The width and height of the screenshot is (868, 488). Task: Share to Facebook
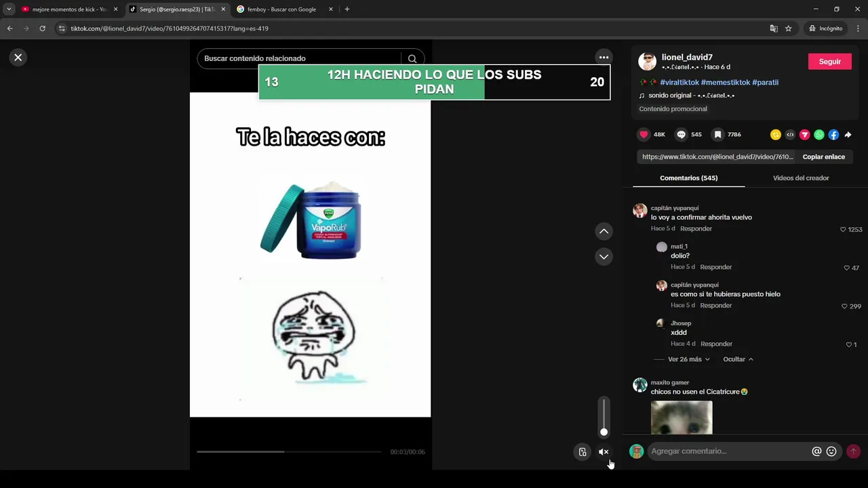click(833, 135)
